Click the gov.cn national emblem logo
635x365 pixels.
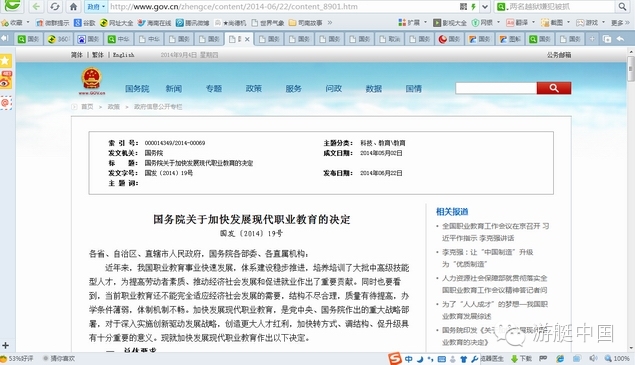pyautogui.click(x=92, y=81)
